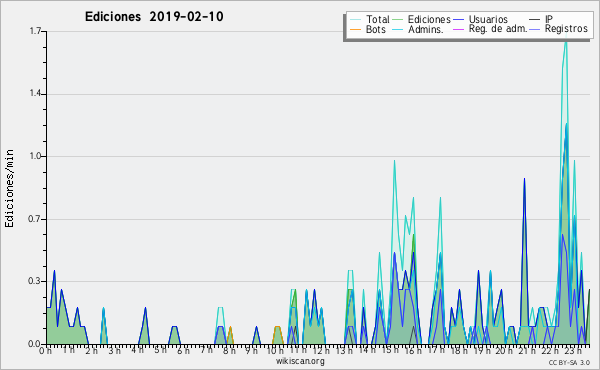Image resolution: width=600 pixels, height=370 pixels.
Task: Click the CC BY-SA 3.0 license text
Action: (569, 362)
